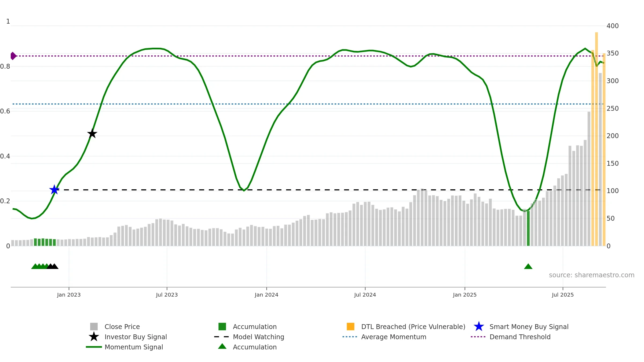This screenshot has height=362, width=644.
Task: Click the tallest orange DTL Breached bar
Action: [597, 139]
